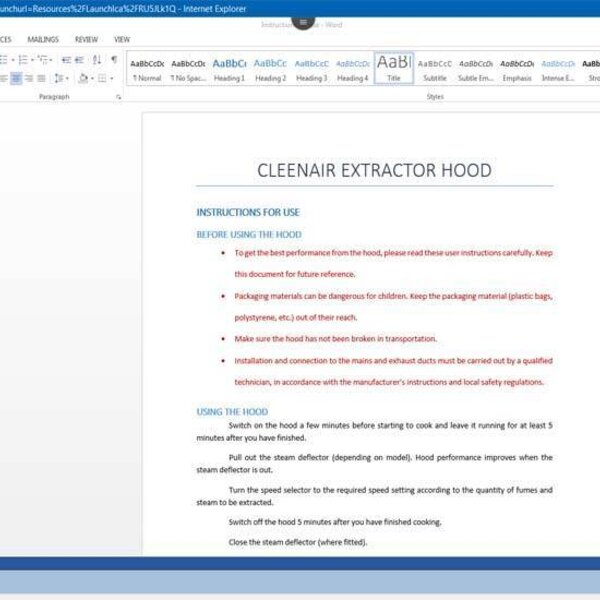The image size is (600, 600).
Task: Apply numbered list formatting
Action: (x=23, y=60)
